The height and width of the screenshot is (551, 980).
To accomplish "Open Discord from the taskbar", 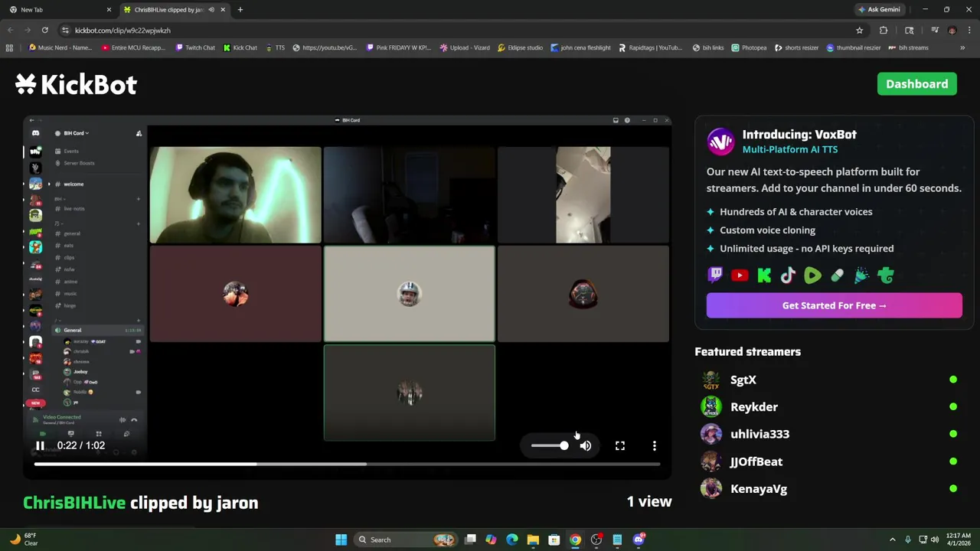I will (639, 540).
